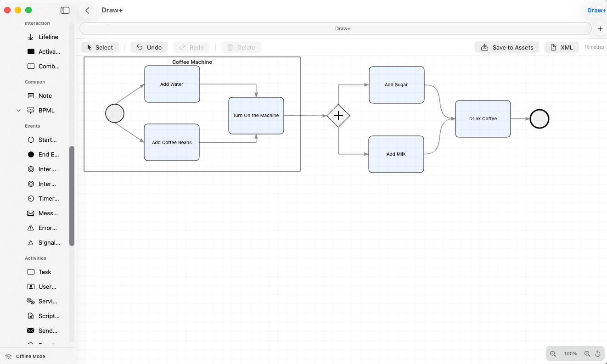Image resolution: width=607 pixels, height=364 pixels.
Task: Zoom in the canvas
Action: (x=587, y=353)
